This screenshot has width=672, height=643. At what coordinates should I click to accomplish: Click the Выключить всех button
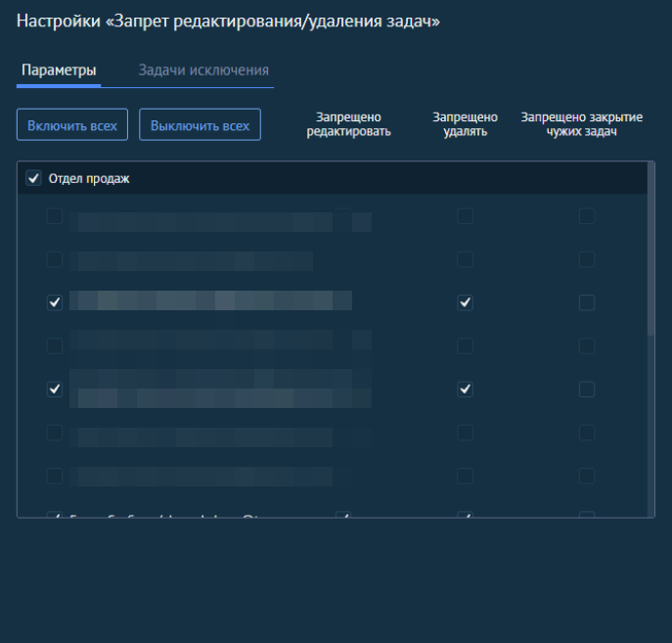(x=200, y=124)
